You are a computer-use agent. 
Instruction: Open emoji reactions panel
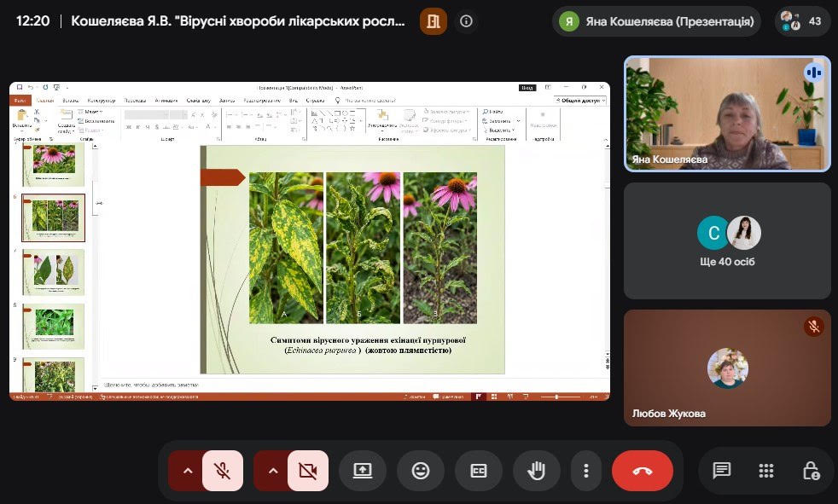point(421,471)
